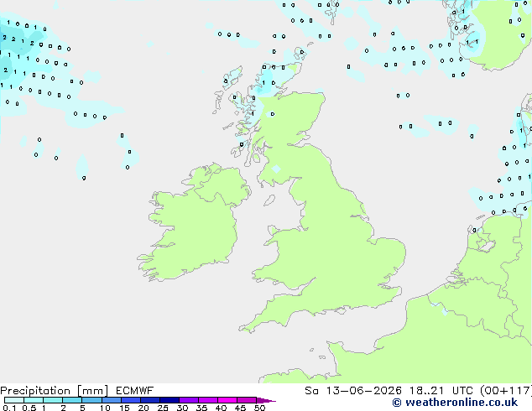Click the '50' legend scale label
This screenshot has width=532, height=411.
(x=260, y=408)
